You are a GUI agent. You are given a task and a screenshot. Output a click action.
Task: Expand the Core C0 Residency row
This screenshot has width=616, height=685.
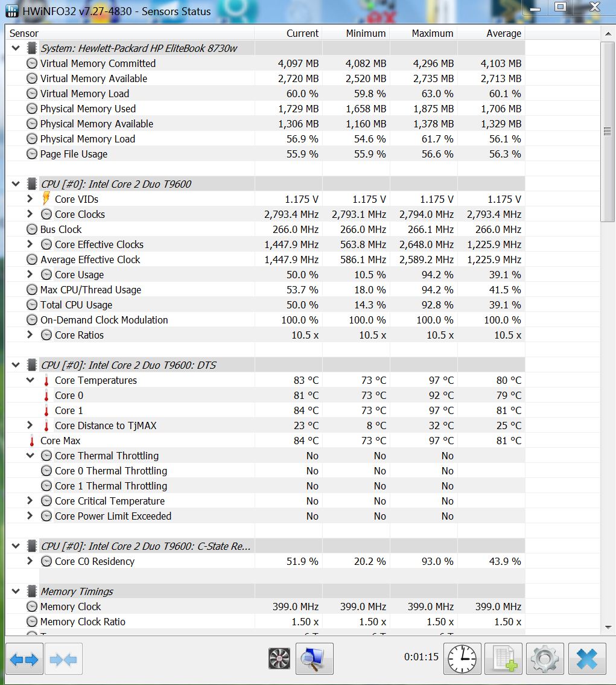pyautogui.click(x=30, y=561)
